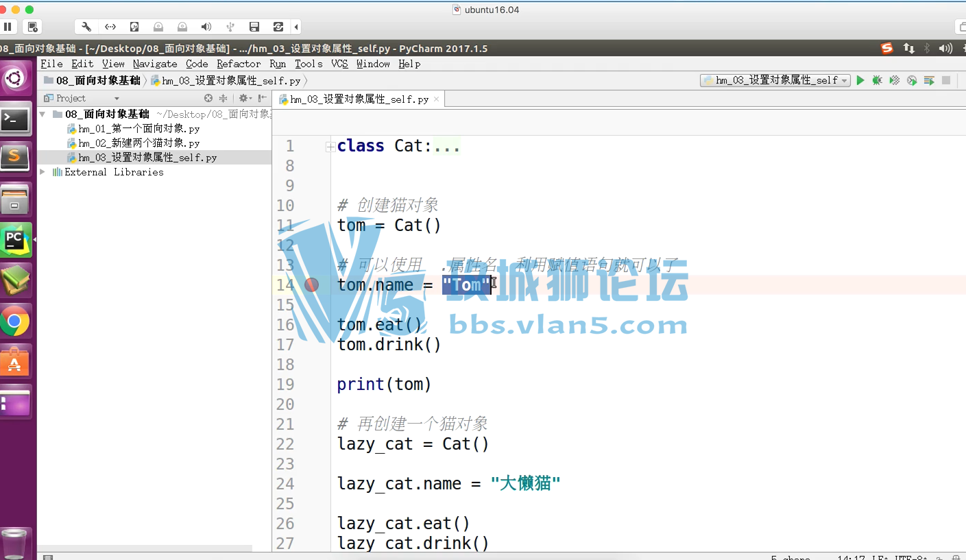Open the Navigate menu
This screenshot has height=560, width=966.
click(155, 64)
